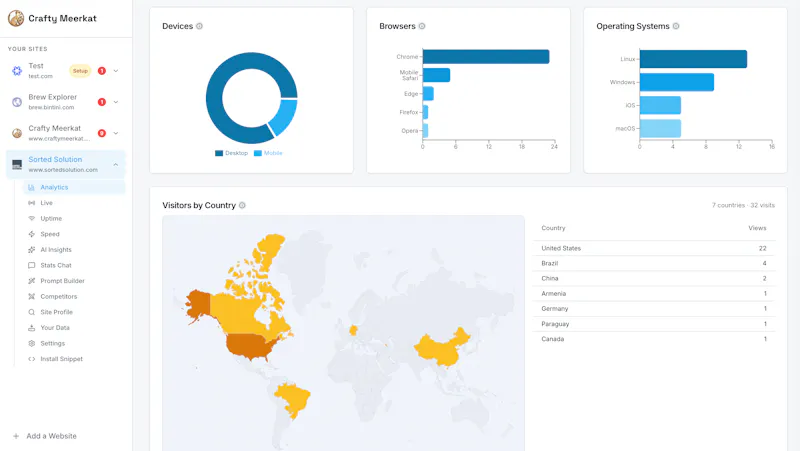Click the Mobile segment of Devices donut

click(284, 117)
